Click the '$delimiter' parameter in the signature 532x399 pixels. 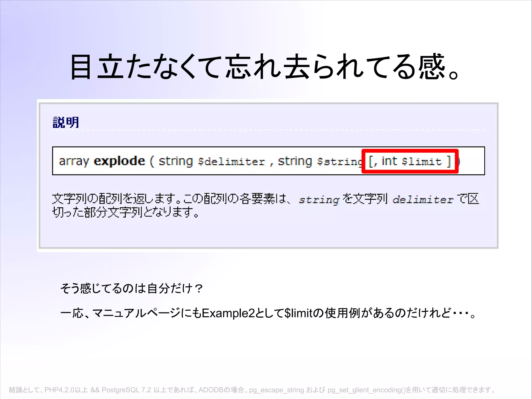(x=231, y=162)
